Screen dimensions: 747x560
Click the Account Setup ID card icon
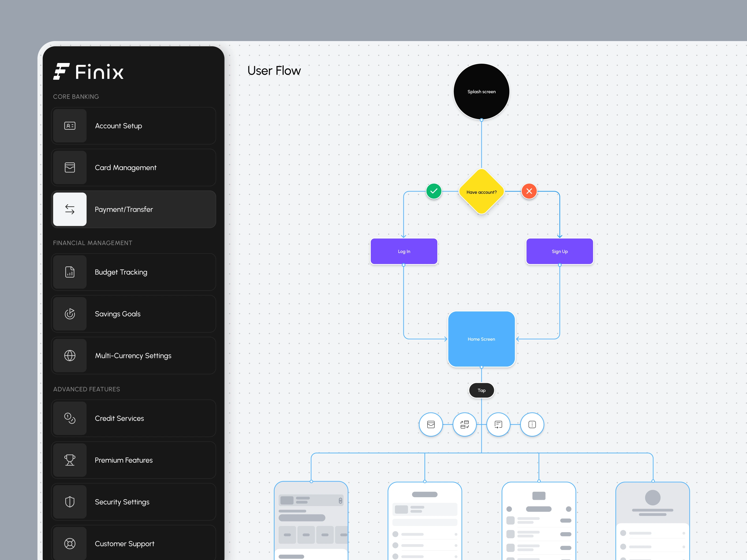pyautogui.click(x=70, y=126)
